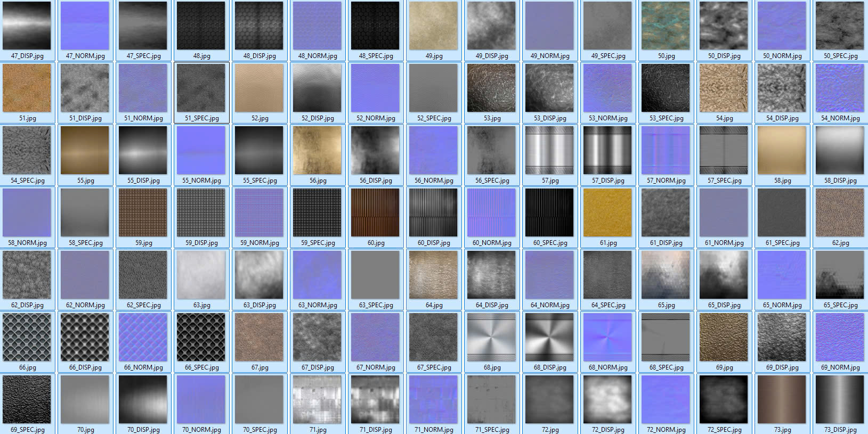Screen dimensions: 868x434
Task: Click the 55_SPEC.jpg file
Action: click(x=259, y=150)
